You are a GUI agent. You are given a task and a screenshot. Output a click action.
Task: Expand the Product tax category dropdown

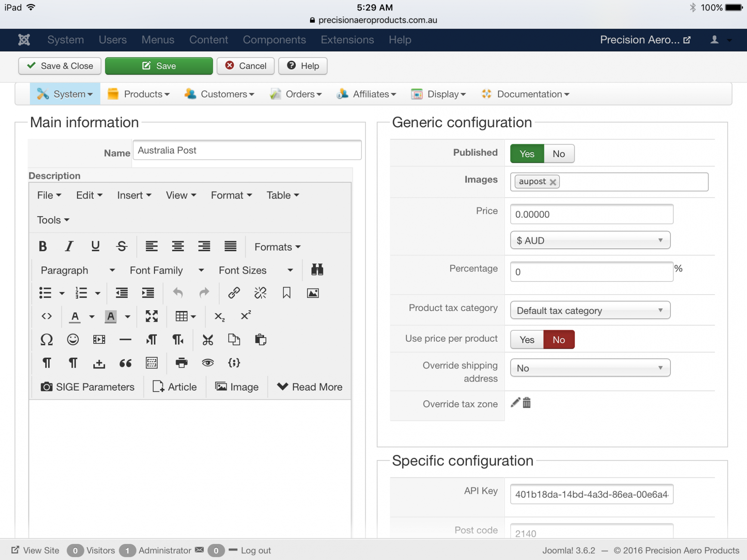pos(590,311)
